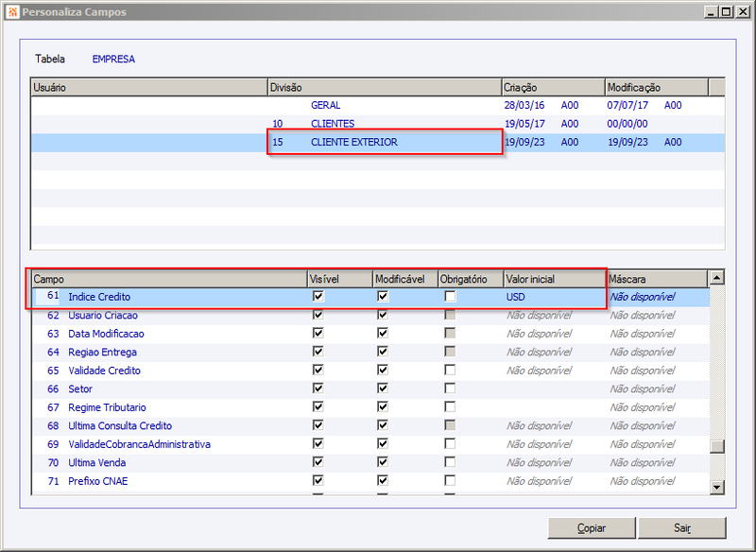Viewport: 756px width, 552px height.
Task: Toggle Visível checkbox for Indice Credito
Action: click(x=318, y=296)
